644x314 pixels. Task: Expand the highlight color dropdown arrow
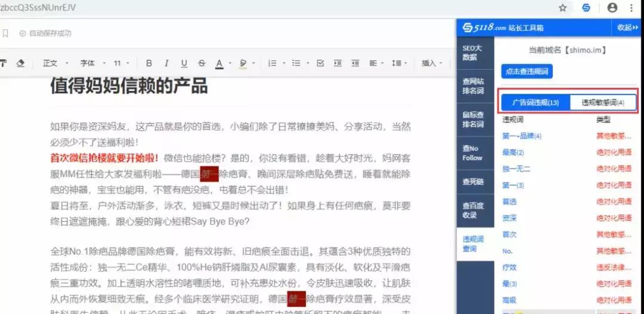pos(253,63)
